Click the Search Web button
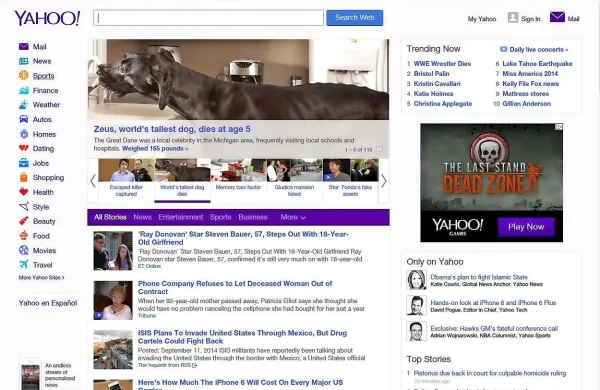600x390 pixels. pos(355,18)
